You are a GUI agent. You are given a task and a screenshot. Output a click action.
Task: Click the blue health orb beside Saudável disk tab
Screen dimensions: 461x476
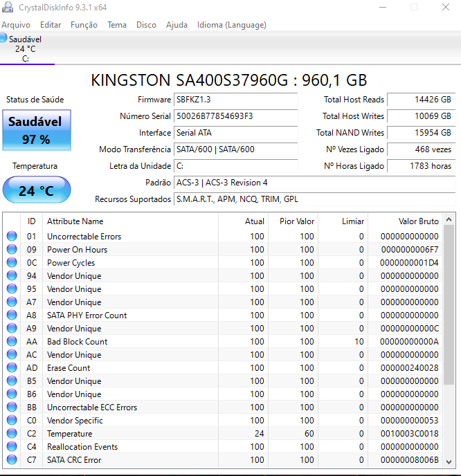point(3,38)
